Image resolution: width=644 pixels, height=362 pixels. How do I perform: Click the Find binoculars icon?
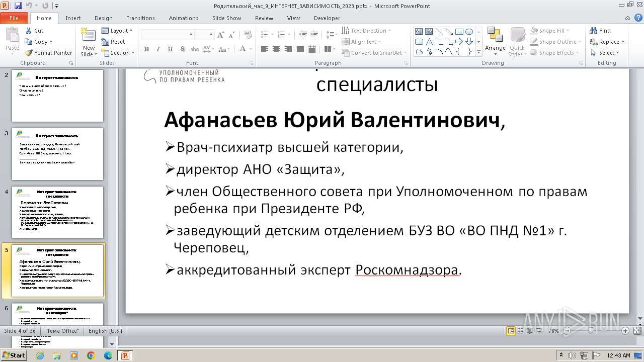[594, 31]
